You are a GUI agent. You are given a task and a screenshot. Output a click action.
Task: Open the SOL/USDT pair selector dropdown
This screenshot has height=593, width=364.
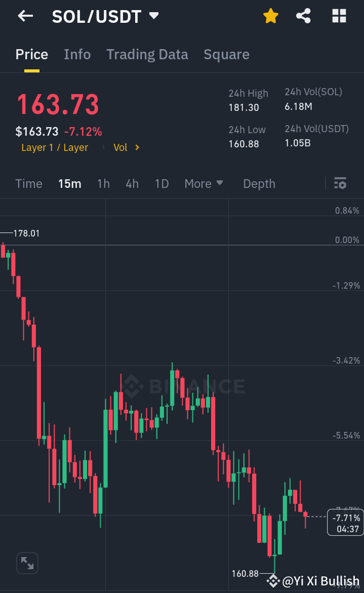153,16
